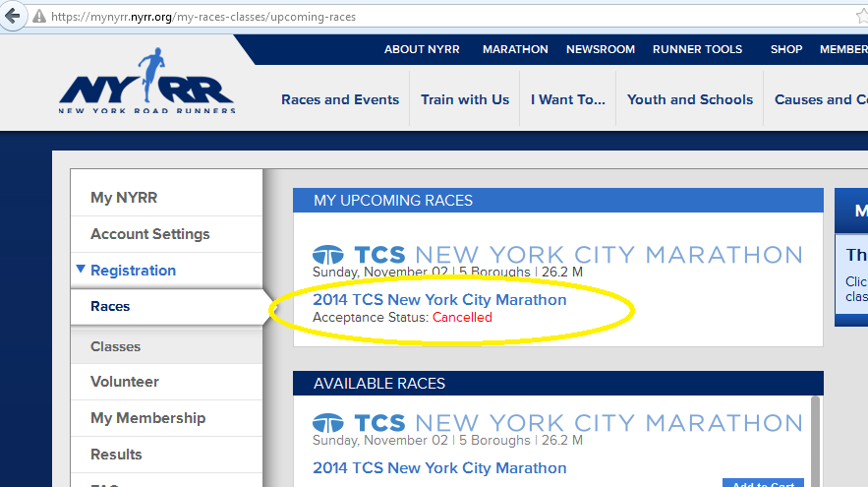This screenshot has width=868, height=487.
Task: Click the NYRR New York Road Runners logo
Action: click(x=146, y=81)
